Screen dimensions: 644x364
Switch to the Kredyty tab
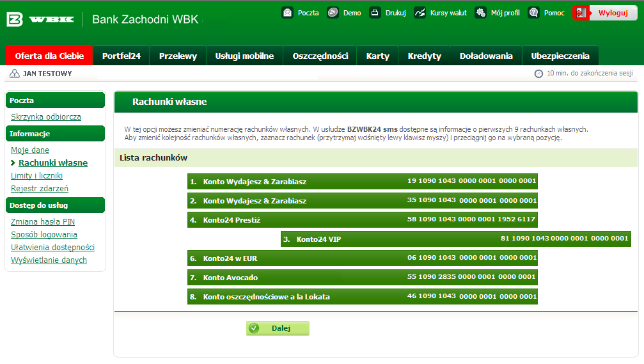pyautogui.click(x=424, y=56)
